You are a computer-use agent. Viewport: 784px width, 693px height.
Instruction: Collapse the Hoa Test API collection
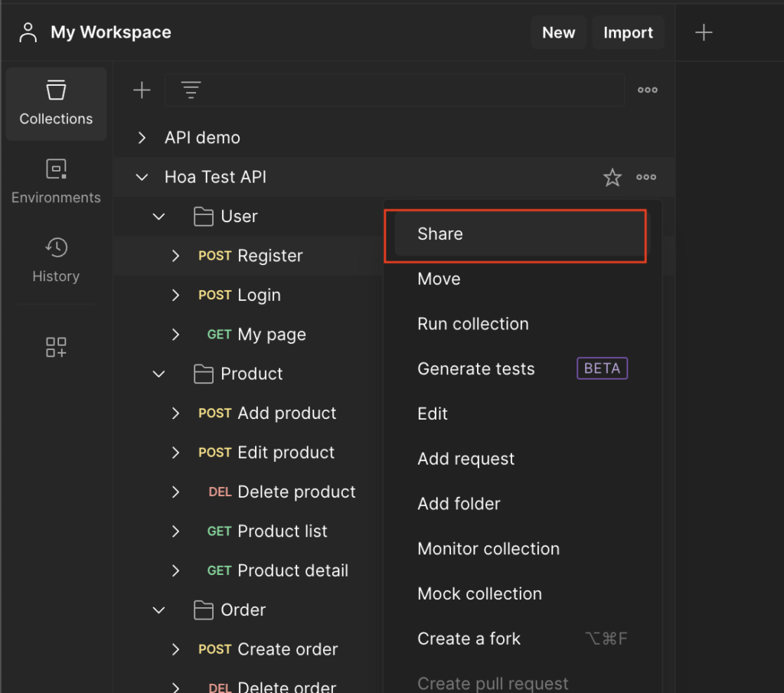(142, 177)
